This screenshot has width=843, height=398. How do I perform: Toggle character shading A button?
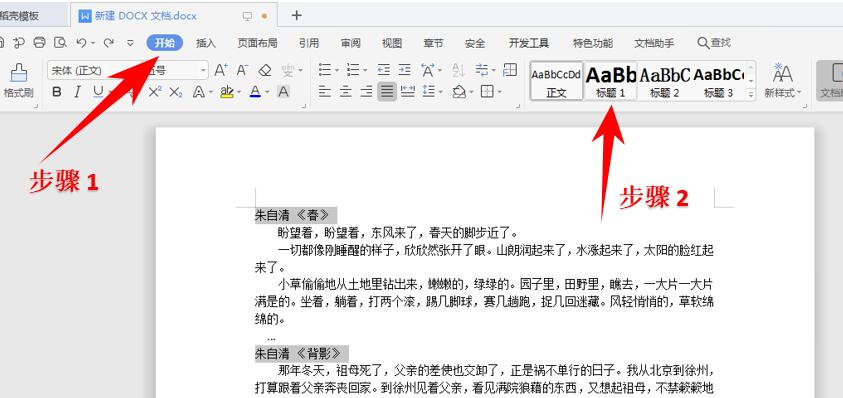tap(283, 92)
